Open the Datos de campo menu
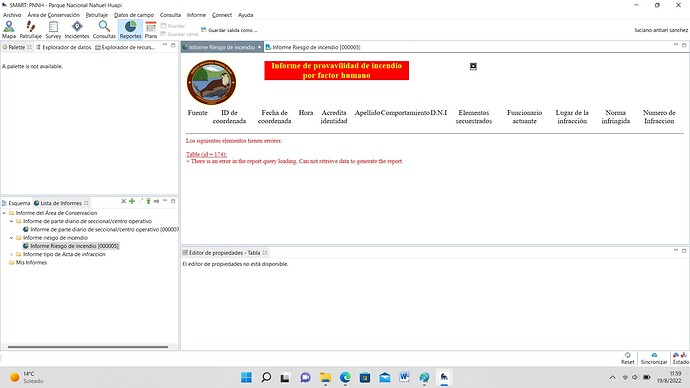Viewport: 690px width, 388px height. [x=134, y=15]
